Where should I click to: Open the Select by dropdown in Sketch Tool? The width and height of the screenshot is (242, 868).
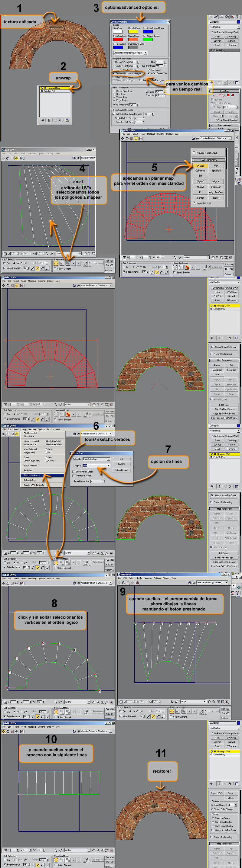pyautogui.click(x=96, y=459)
